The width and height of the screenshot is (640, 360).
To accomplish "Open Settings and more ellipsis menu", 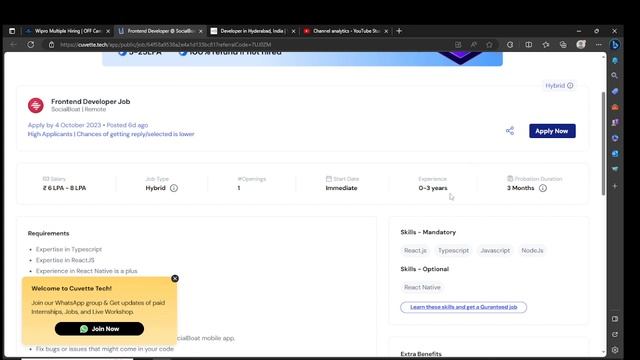I will coord(598,44).
